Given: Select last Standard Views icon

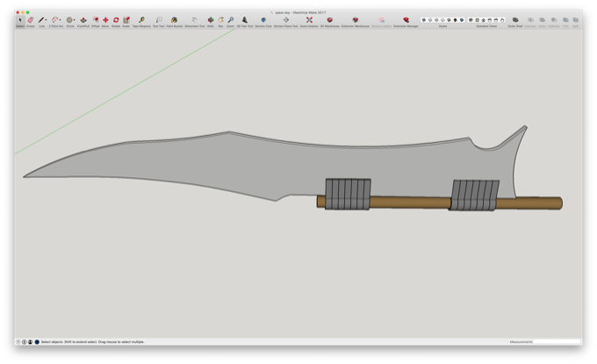Looking at the screenshot, I should pyautogui.click(x=502, y=20).
